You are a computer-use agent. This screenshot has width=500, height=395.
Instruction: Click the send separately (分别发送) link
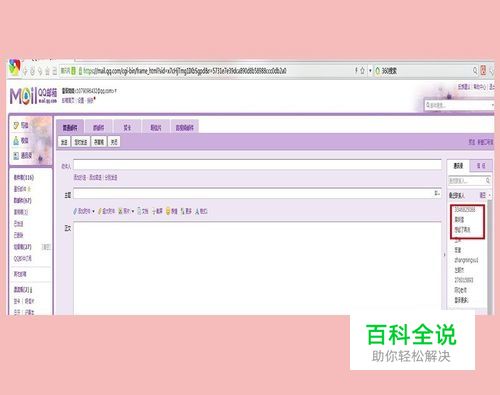[x=111, y=178]
